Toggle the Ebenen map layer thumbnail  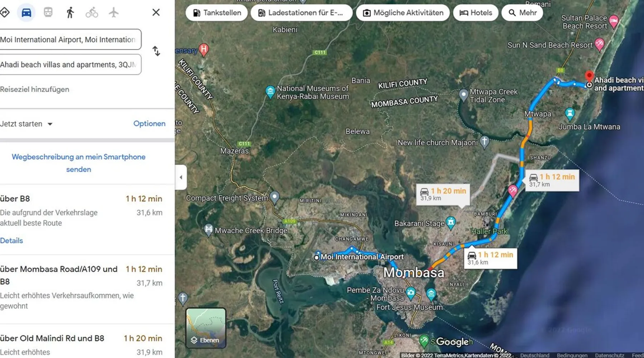(206, 328)
